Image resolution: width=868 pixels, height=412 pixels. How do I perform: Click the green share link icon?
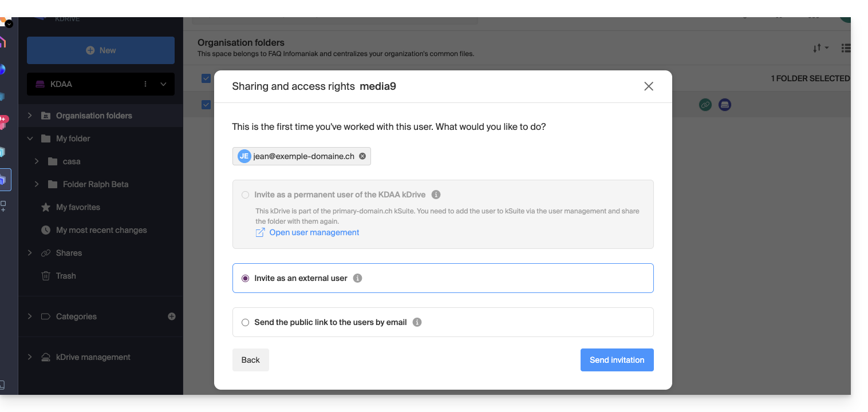705,105
